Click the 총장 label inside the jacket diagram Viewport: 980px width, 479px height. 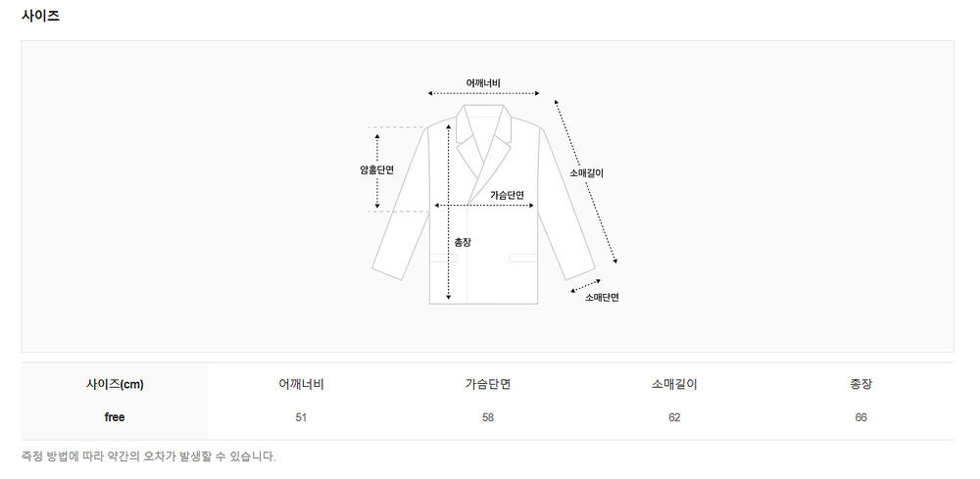[463, 241]
